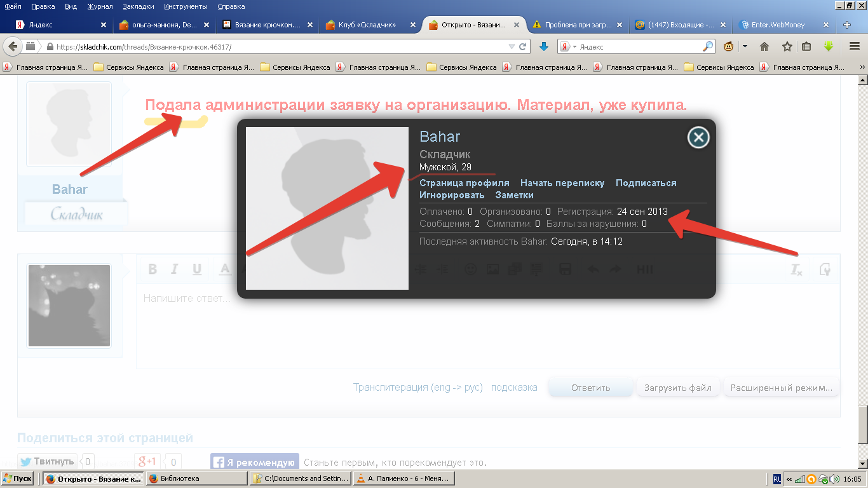Open the Firefox smiley add-on icon near address bar
868x488 pixels.
click(728, 46)
